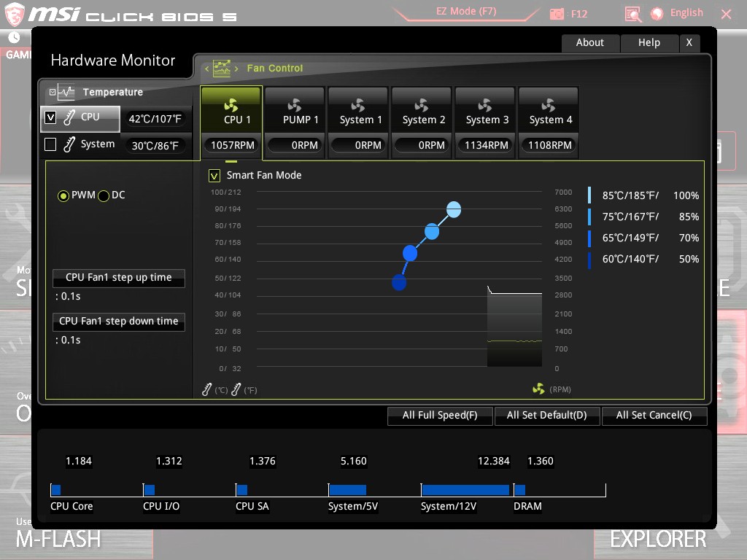The height and width of the screenshot is (560, 747).
Task: Enable the System temperature checkbox
Action: click(50, 144)
